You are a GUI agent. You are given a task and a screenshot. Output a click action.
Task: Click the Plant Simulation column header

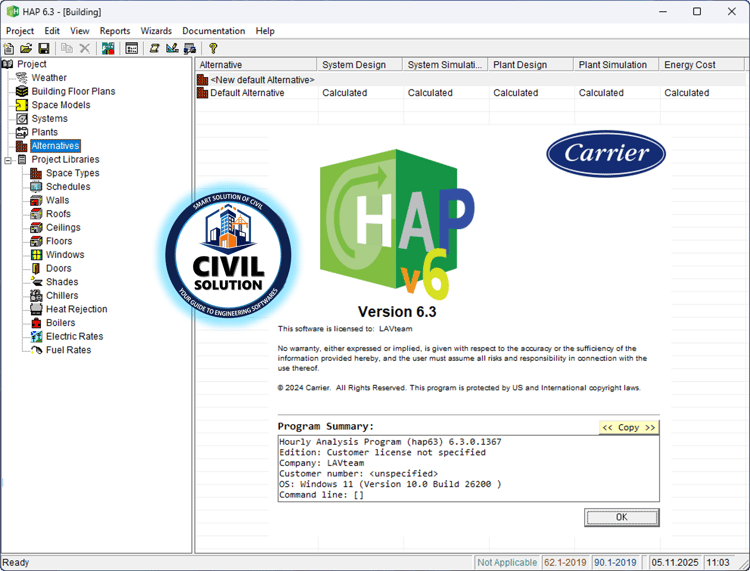[617, 65]
